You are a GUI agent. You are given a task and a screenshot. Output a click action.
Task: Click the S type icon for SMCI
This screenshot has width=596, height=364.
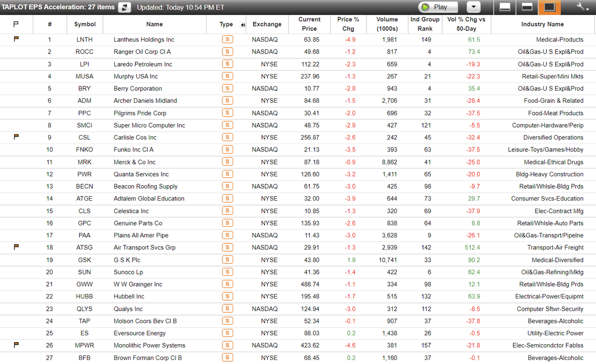[227, 125]
